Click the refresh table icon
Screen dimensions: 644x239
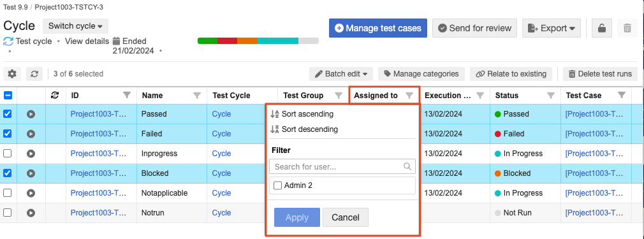(x=34, y=74)
